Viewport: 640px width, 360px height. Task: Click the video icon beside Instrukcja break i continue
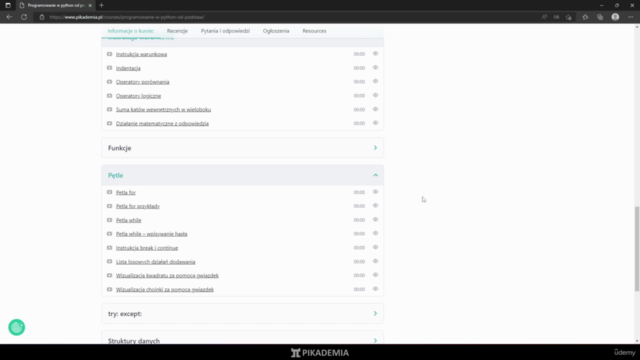tap(109, 248)
